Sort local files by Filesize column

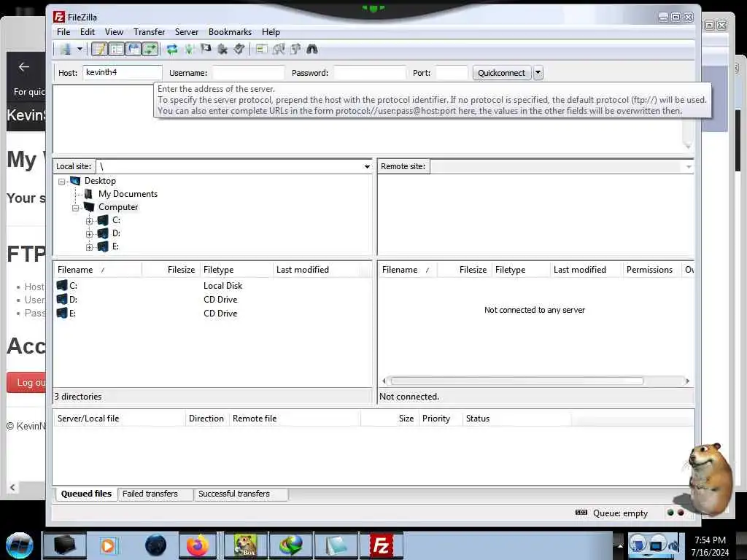[x=171, y=270]
